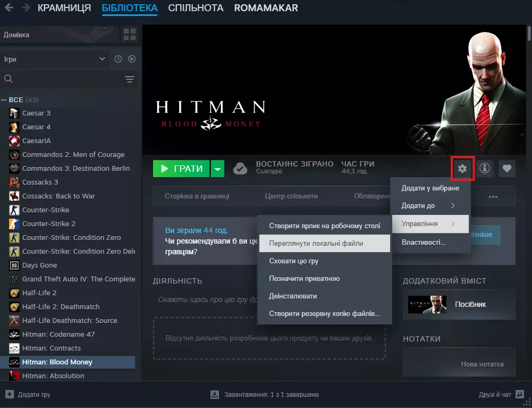The image size is (532, 408).
Task: Click Hitman: Absolution game icon
Action: coord(14,376)
